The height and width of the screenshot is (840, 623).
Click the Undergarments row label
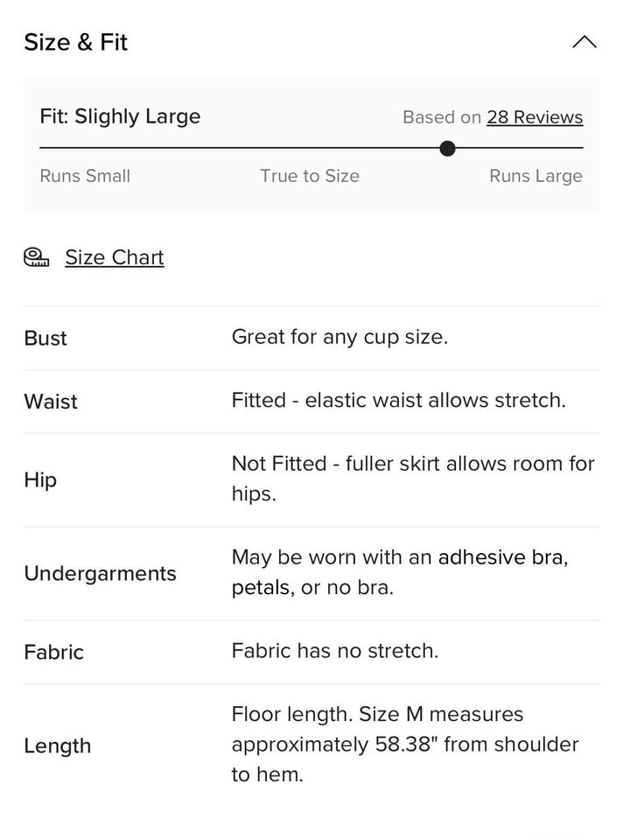tap(100, 573)
